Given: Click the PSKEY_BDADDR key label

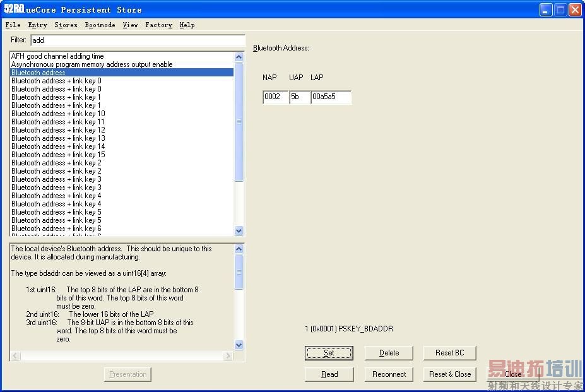Looking at the screenshot, I should (349, 329).
